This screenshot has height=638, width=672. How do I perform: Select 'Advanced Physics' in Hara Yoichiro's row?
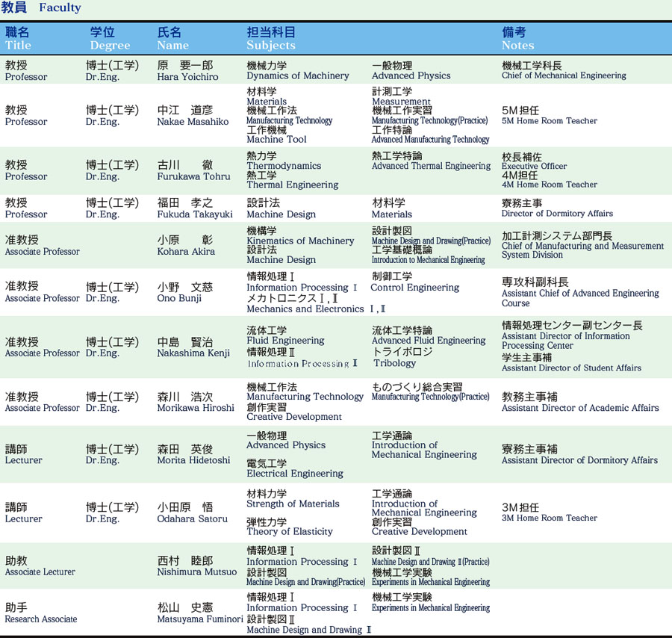tap(411, 75)
